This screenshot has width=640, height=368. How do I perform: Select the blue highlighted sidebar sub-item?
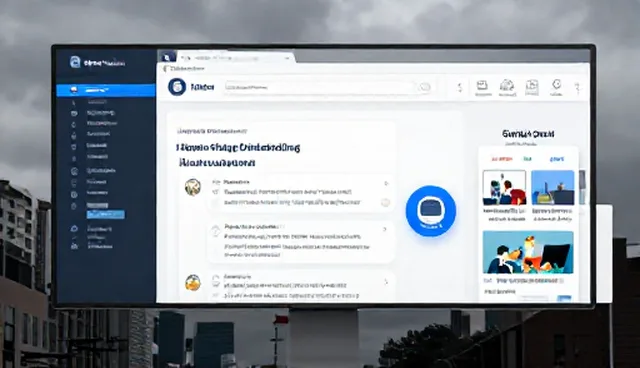[x=106, y=214]
